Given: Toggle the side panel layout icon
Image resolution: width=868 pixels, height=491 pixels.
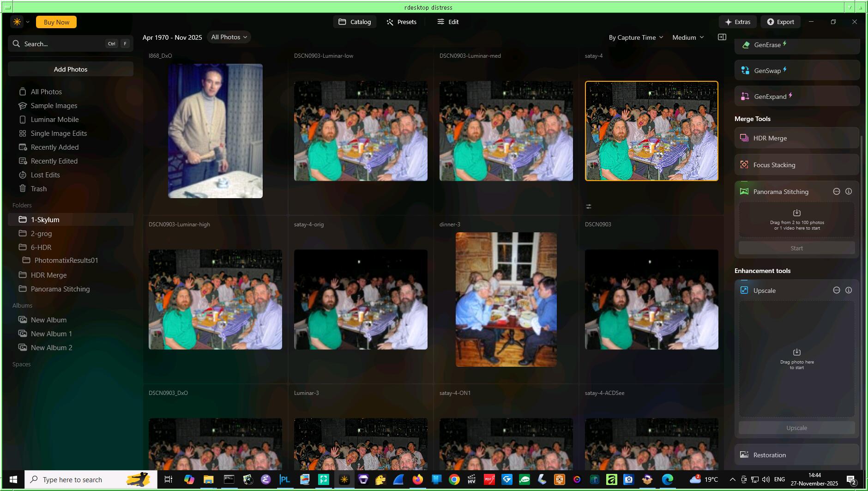Looking at the screenshot, I should point(722,37).
